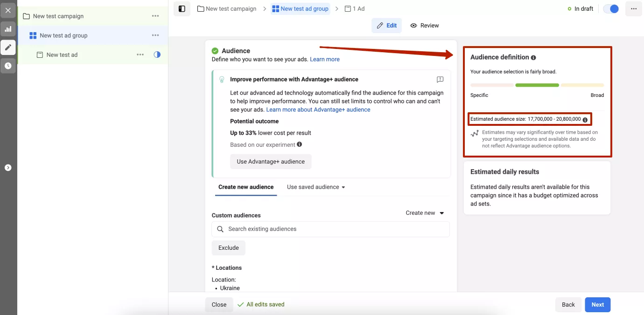Click the Locations label
This screenshot has height=315, width=644.
coord(227,268)
